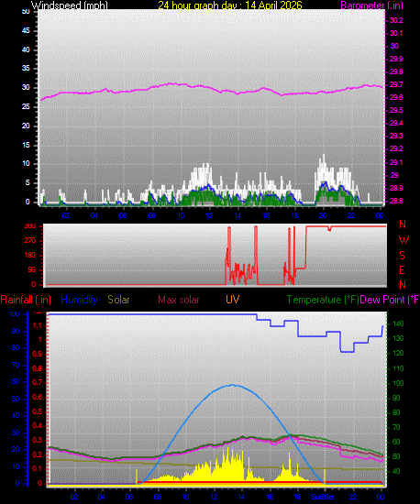This screenshot has width=420, height=504.
Task: Click the 1.1 rainfall scale value
Action: [x=38, y=325]
